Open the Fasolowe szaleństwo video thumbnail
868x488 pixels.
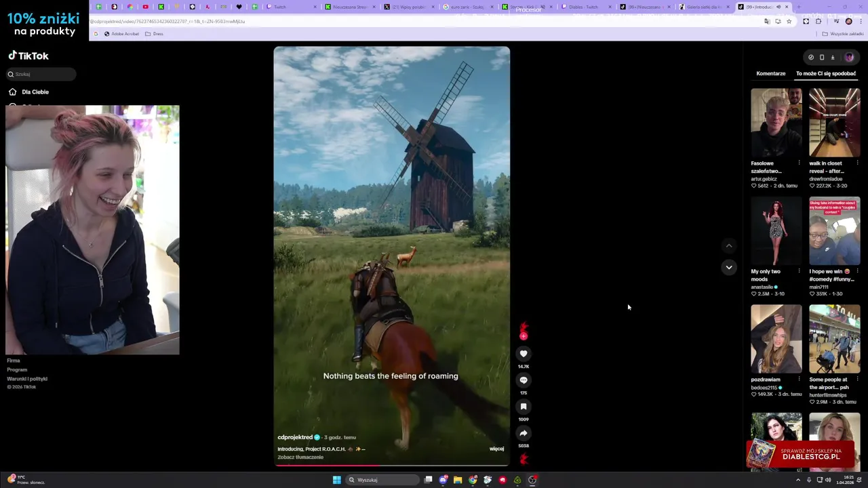[776, 123]
